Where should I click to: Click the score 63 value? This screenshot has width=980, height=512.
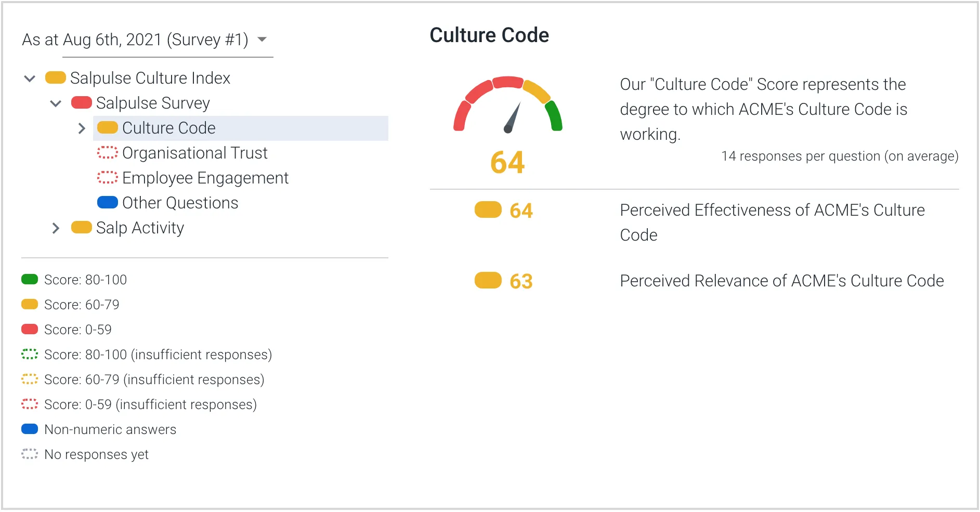pyautogui.click(x=521, y=281)
